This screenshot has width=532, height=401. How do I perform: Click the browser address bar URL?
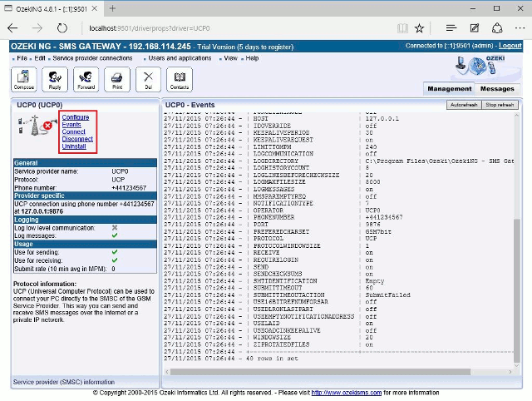pos(150,28)
